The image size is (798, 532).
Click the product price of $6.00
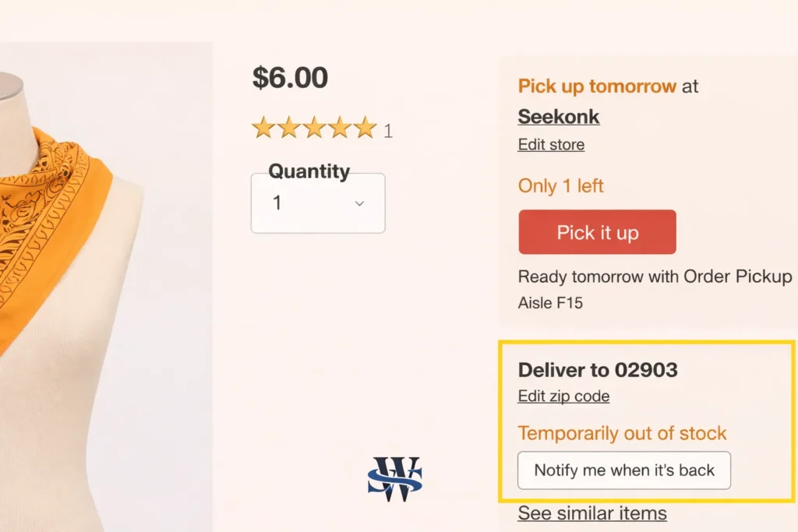[x=291, y=77]
